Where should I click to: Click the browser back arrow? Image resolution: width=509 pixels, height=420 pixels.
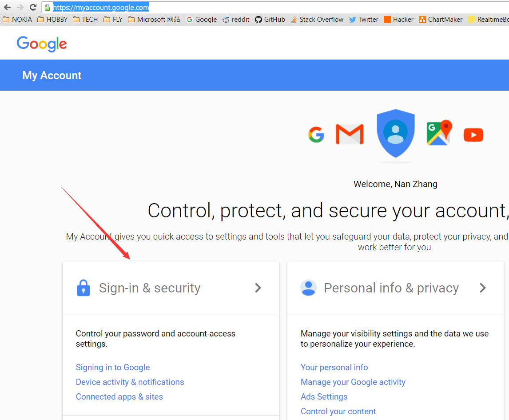7,7
